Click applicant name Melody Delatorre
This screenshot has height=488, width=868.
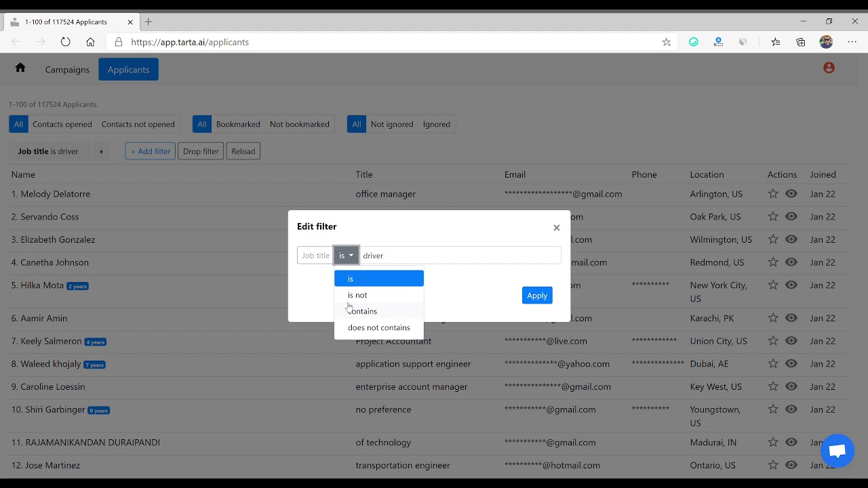click(55, 194)
